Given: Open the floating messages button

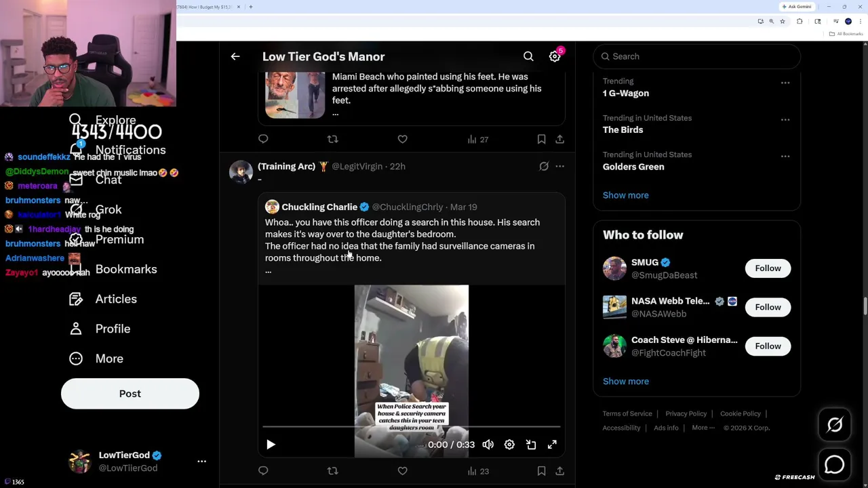Looking at the screenshot, I should tap(835, 464).
